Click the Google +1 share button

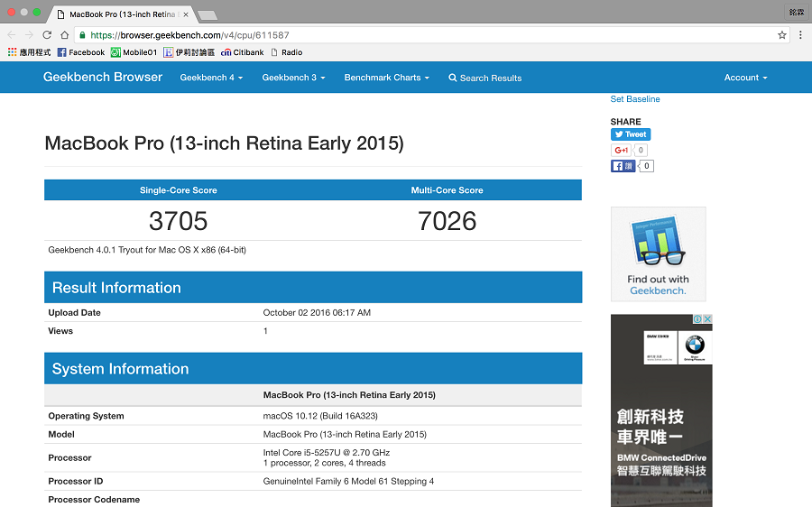(x=621, y=150)
